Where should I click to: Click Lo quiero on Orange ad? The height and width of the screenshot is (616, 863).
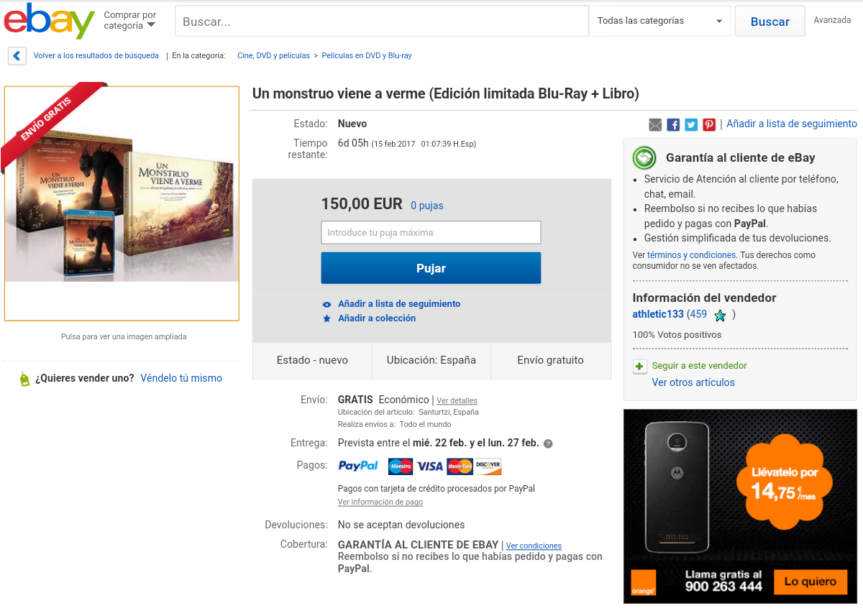[x=810, y=581]
